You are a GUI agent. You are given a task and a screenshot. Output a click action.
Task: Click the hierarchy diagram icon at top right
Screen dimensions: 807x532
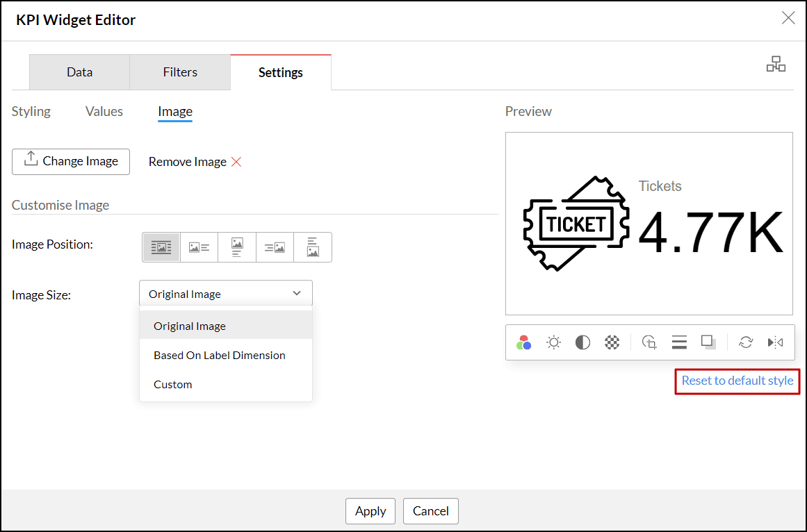(x=776, y=65)
